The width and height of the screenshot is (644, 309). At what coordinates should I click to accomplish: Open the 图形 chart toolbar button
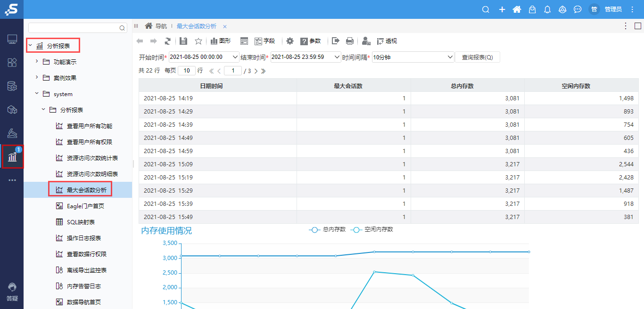point(221,41)
